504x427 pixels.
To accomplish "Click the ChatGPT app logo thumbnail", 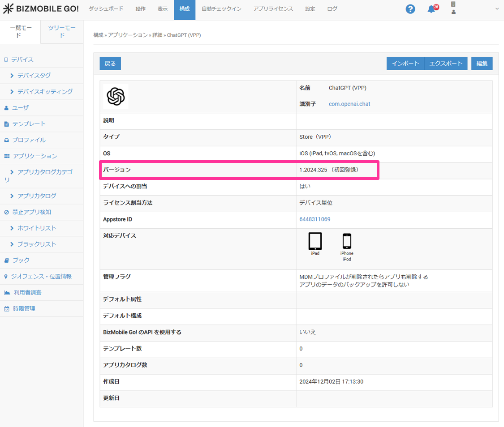I will click(x=116, y=96).
